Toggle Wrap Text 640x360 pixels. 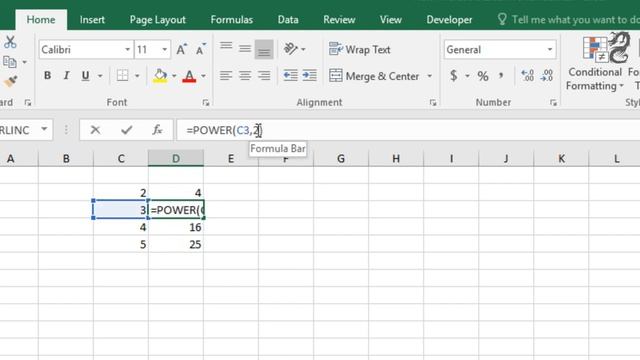click(x=360, y=49)
